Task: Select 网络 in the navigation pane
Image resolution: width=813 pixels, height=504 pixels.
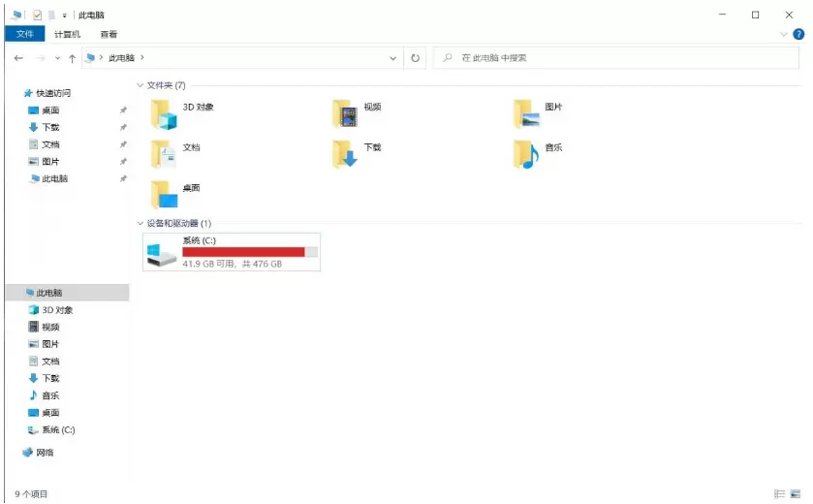Action: [x=45, y=453]
